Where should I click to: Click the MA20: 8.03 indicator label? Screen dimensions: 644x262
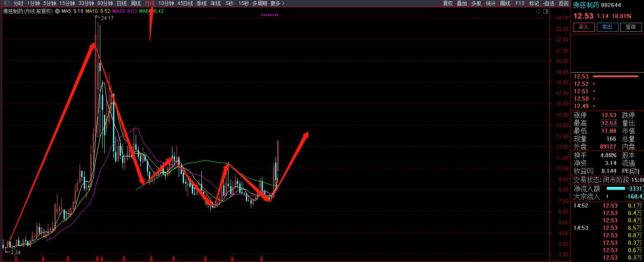click(124, 11)
